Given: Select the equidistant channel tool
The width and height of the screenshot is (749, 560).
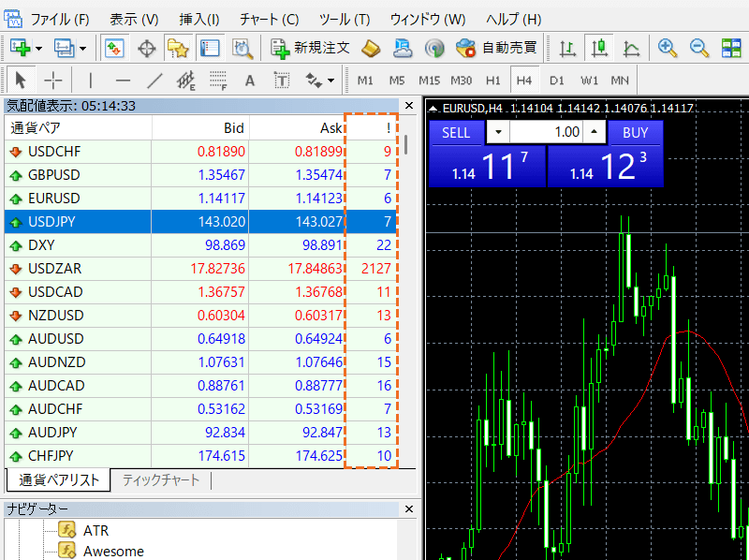Looking at the screenshot, I should coord(186,81).
